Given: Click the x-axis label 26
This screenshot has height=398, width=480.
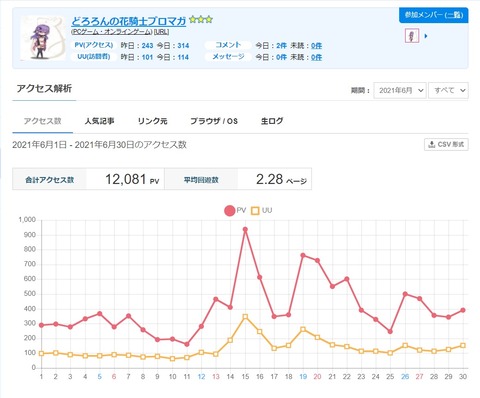Looking at the screenshot, I should pos(405,377).
